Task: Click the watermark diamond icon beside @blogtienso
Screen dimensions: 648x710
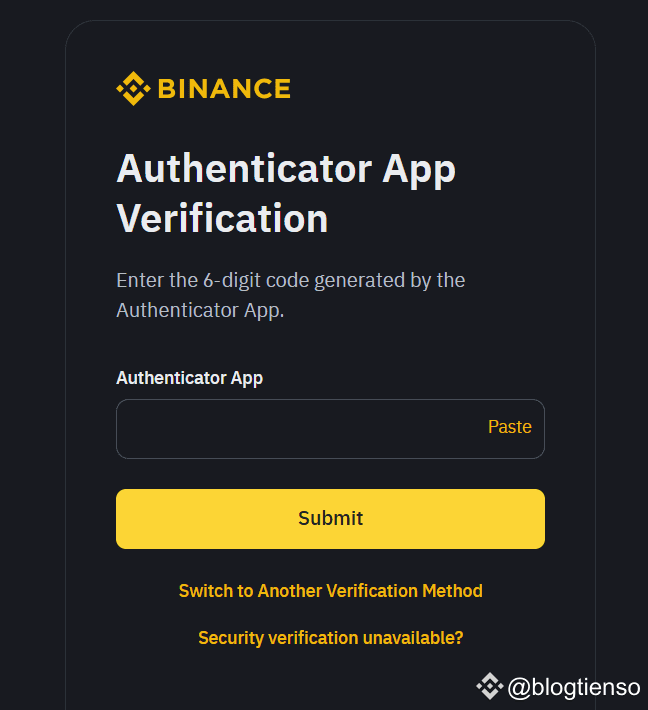Action: (489, 686)
